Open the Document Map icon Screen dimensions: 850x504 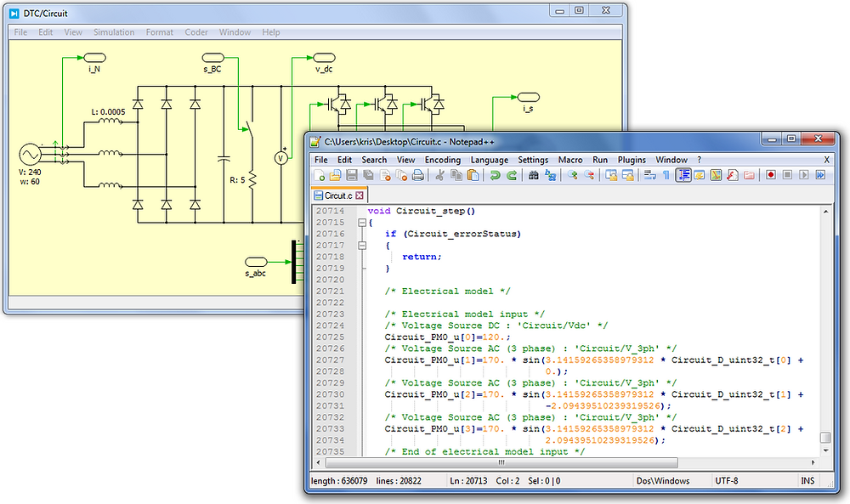[716, 175]
